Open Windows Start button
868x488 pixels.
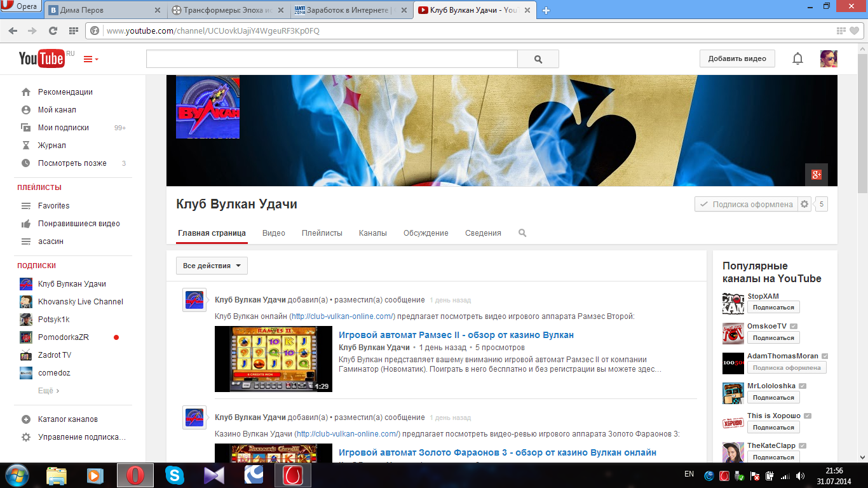(x=17, y=475)
